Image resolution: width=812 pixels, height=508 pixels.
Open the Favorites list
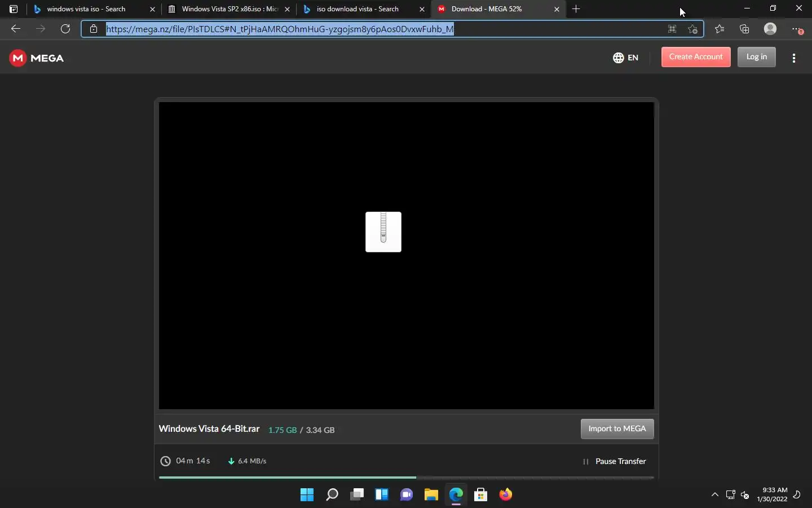point(720,29)
